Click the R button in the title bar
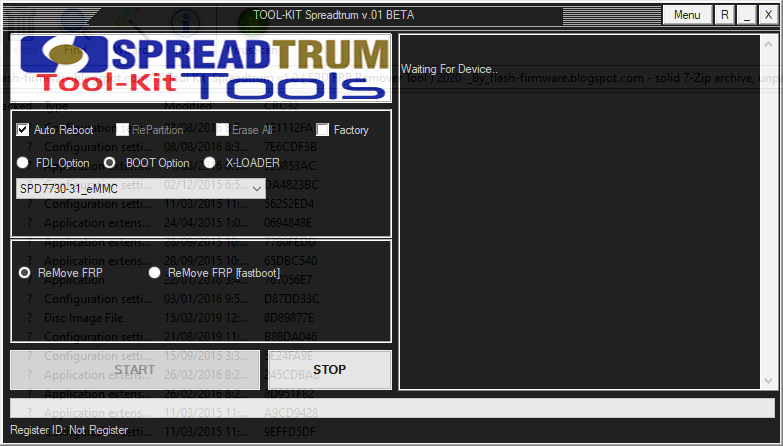This screenshot has height=446, width=783. [x=725, y=15]
